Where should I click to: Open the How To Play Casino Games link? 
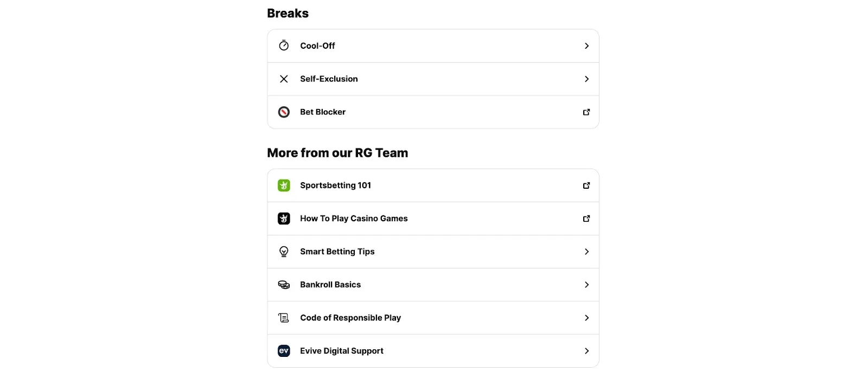(x=354, y=219)
